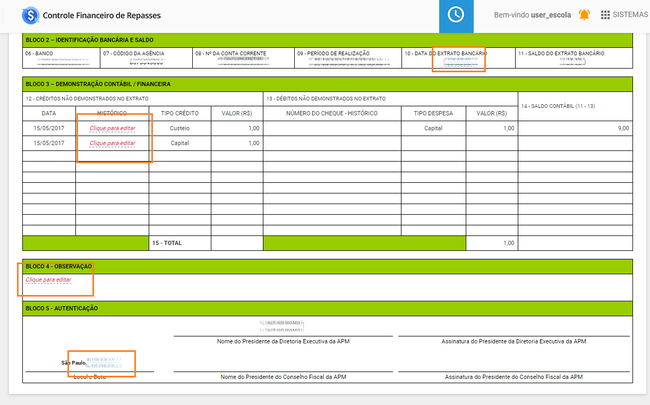The image size is (650, 405).
Task: Click 'Assinatura do Presidente do Conselho Fiscal da APM'
Action: (514, 377)
